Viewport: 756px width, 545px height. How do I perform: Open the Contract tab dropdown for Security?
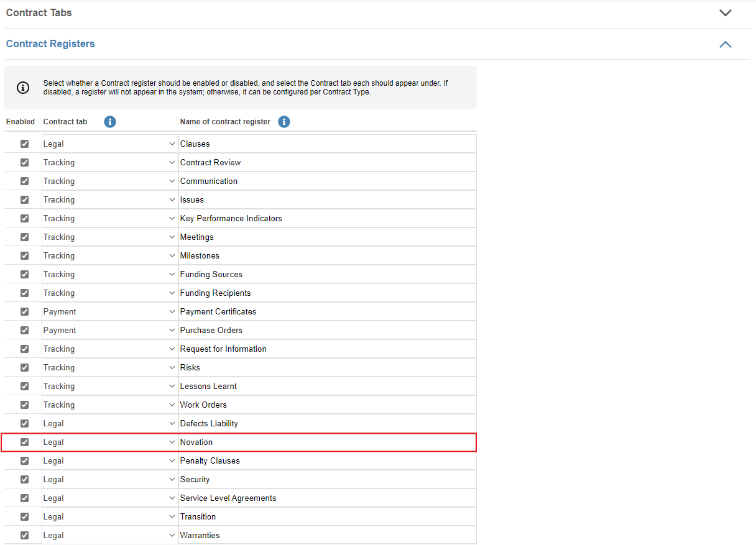tap(109, 479)
